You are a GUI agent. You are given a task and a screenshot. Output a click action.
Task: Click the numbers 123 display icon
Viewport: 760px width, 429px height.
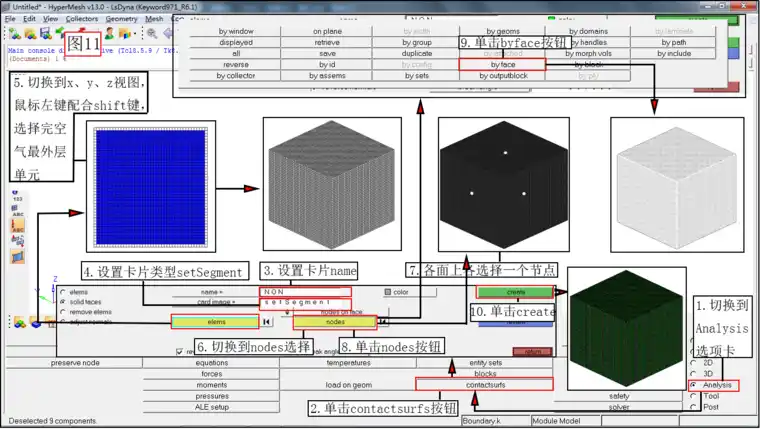pyautogui.click(x=17, y=196)
